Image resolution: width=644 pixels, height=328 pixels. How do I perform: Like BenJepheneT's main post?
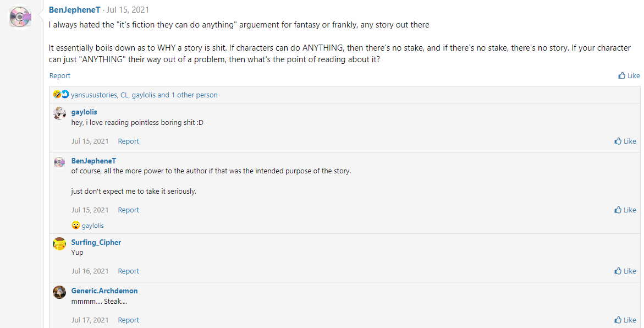point(629,76)
